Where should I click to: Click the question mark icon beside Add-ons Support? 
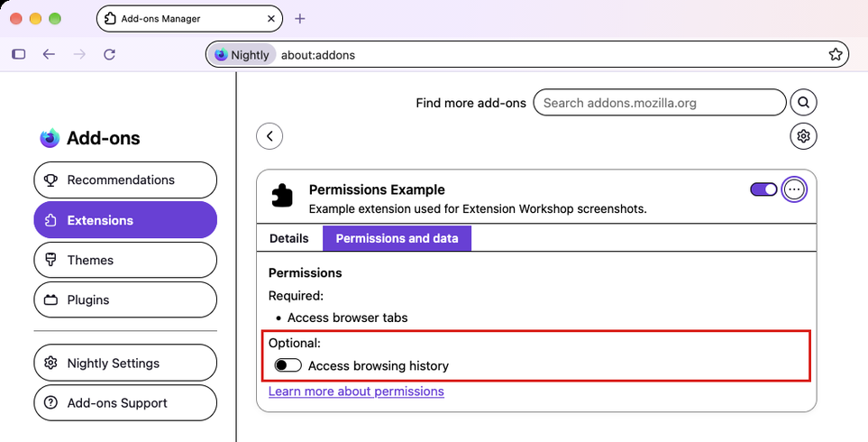[x=51, y=402]
